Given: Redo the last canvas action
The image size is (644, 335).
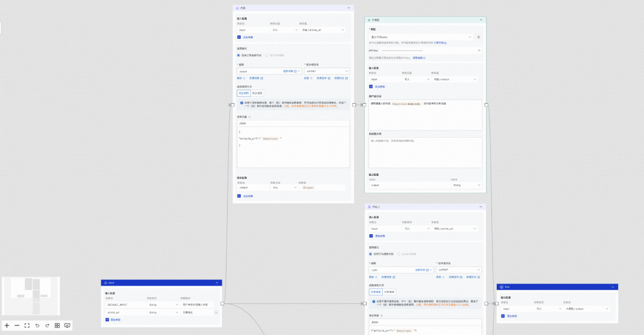Looking at the screenshot, I should click(x=47, y=325).
